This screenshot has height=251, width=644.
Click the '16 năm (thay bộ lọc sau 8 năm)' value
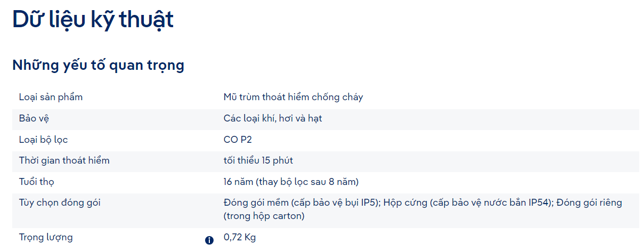[291, 182]
